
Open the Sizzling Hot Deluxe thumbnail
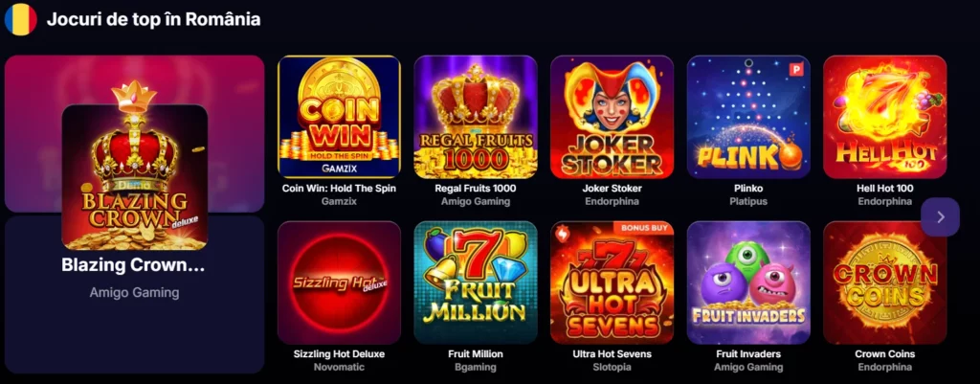pos(339,282)
